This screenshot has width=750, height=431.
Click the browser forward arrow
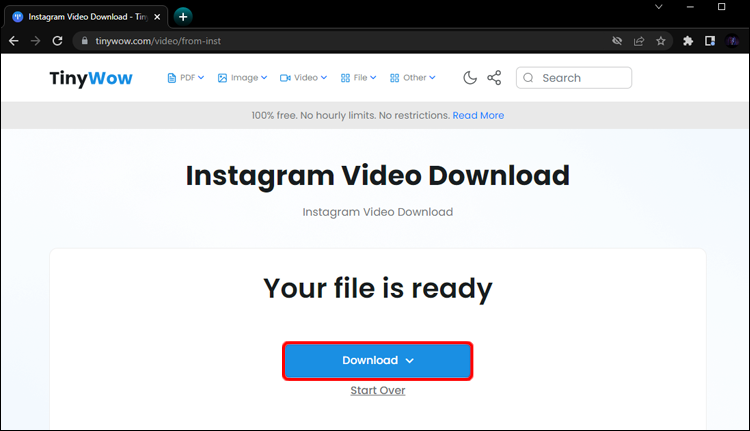click(35, 41)
